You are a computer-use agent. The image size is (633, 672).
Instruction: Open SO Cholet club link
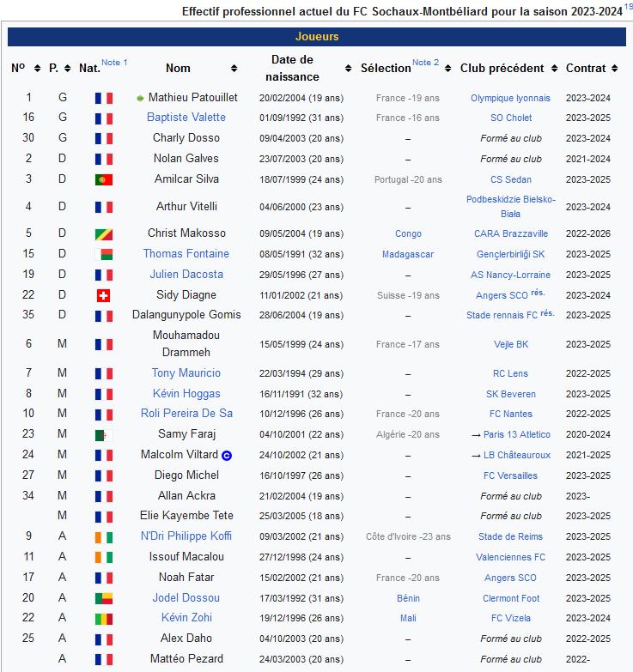point(511,118)
